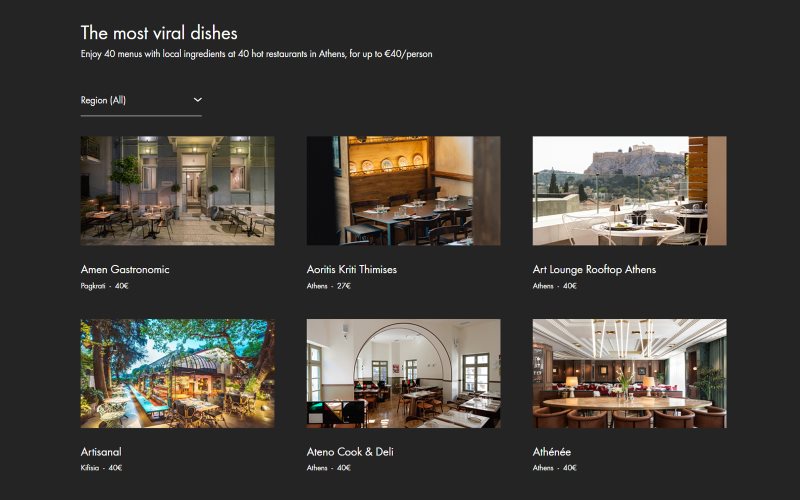800x500 pixels.
Task: Open the Amen Gastronomic restaurant photo
Action: point(178,191)
